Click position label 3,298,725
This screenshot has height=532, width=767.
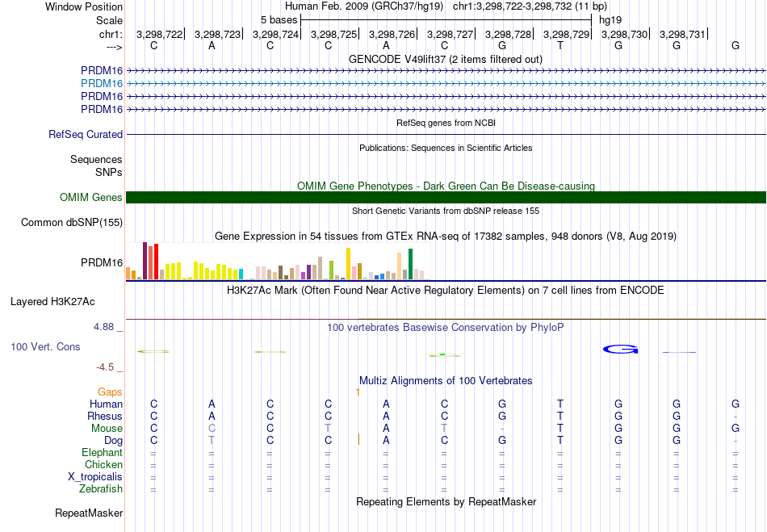[333, 34]
